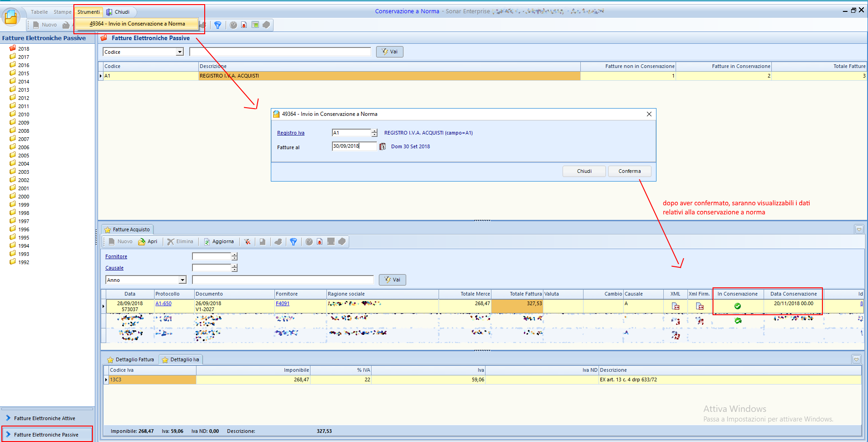Open the XML file icon in first invoice row
The width and height of the screenshot is (868, 442).
[676, 306]
